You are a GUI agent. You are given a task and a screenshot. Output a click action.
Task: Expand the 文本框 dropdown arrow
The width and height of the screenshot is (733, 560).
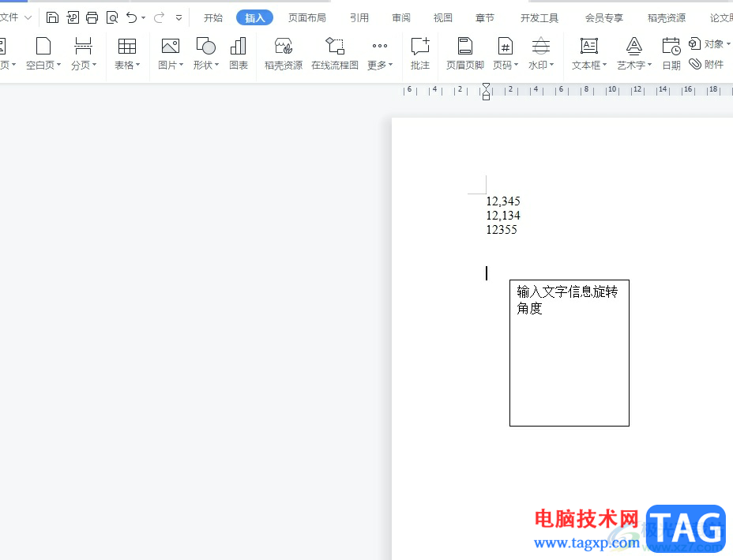tap(605, 65)
